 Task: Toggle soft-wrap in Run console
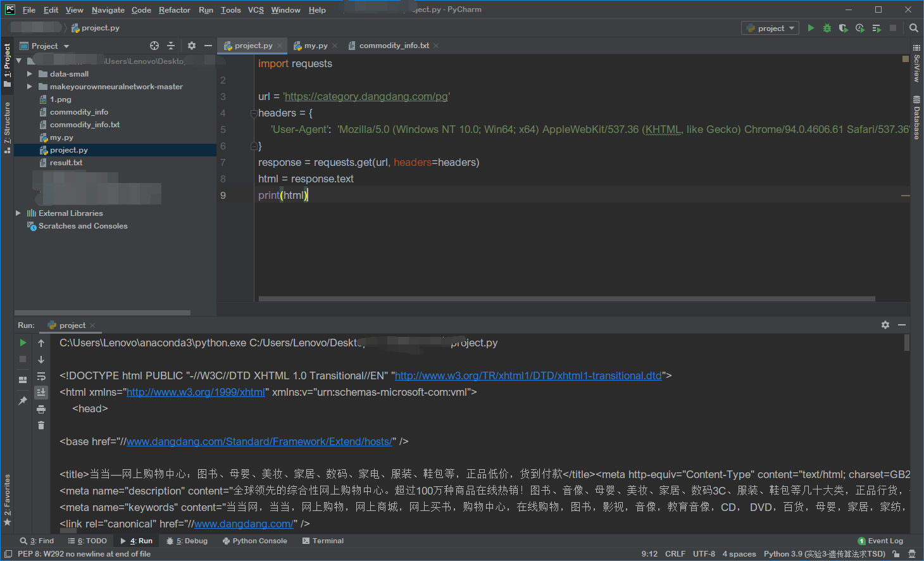tap(41, 376)
